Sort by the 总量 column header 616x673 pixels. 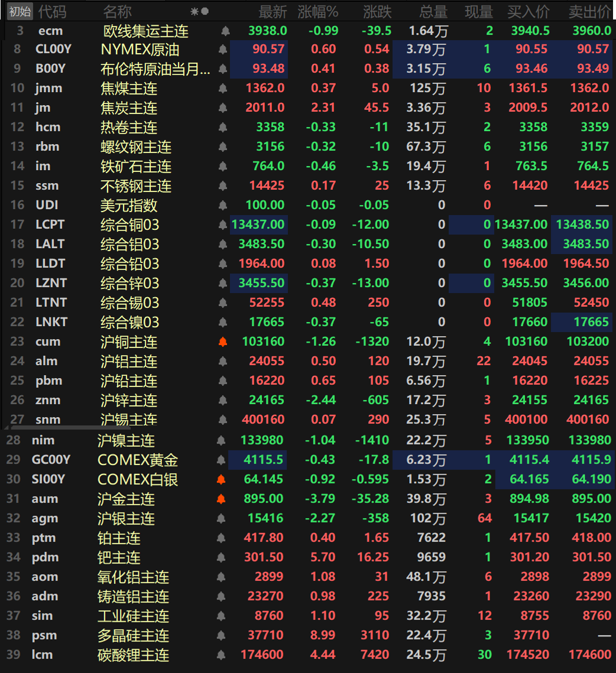click(x=433, y=12)
